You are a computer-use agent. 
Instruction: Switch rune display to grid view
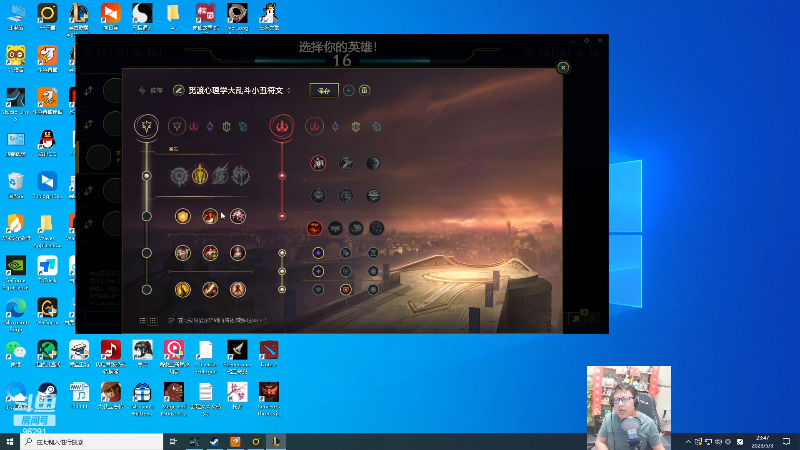[x=153, y=321]
